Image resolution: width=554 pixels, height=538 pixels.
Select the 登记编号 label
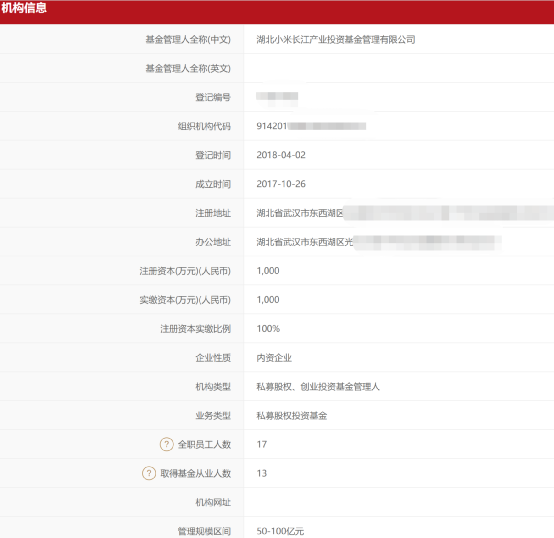tap(213, 97)
